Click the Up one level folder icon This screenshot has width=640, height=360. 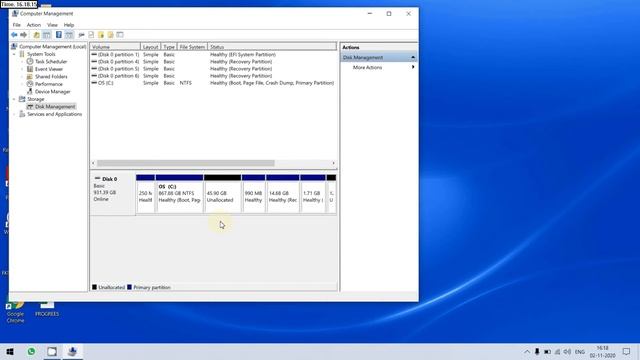tap(37, 35)
